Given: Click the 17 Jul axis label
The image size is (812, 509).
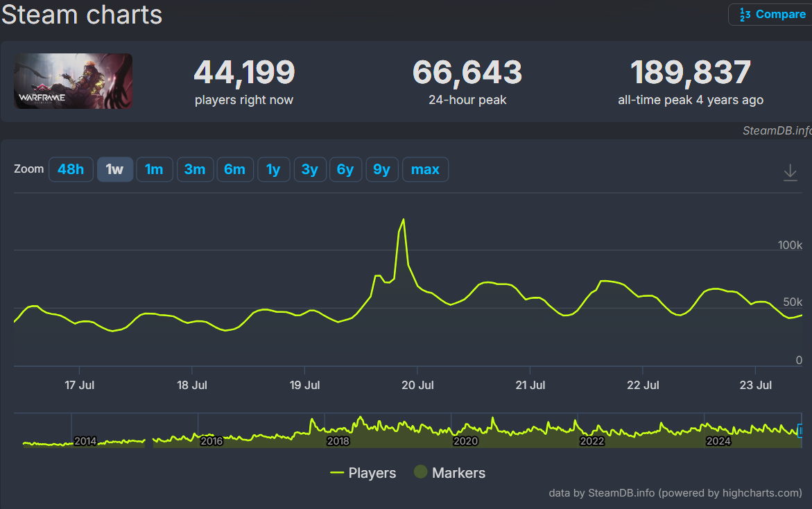Looking at the screenshot, I should coord(79,386).
